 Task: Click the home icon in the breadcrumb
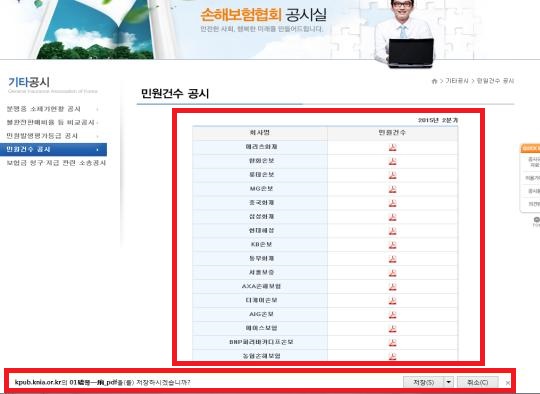(x=434, y=81)
